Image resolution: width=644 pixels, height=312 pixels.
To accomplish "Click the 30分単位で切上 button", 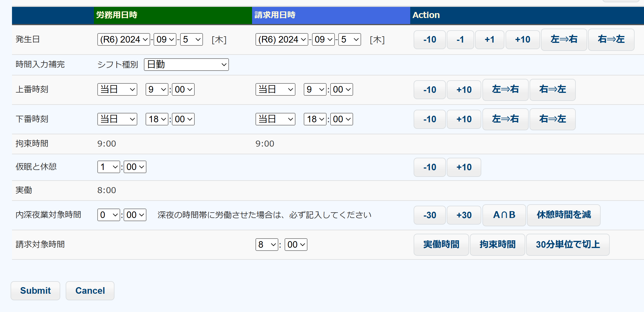I will point(567,245).
